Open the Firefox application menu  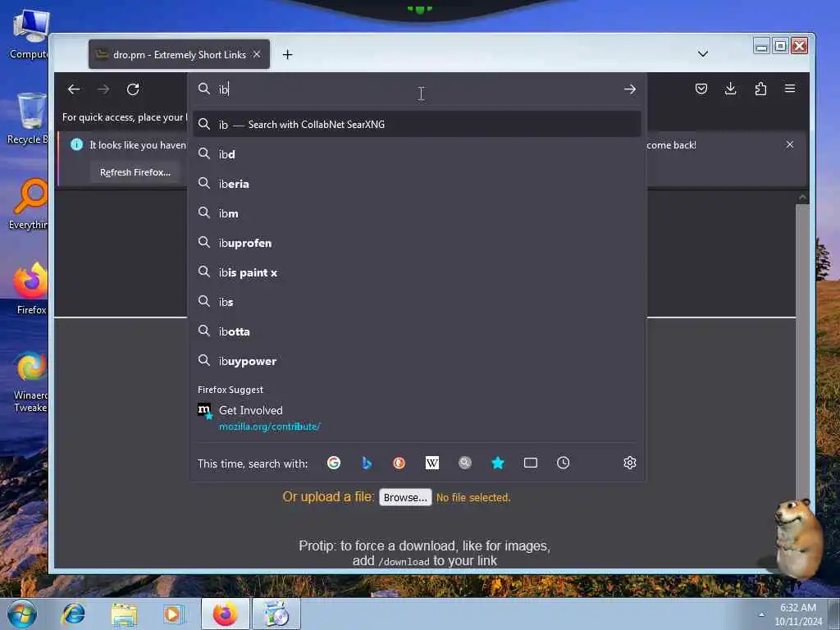click(790, 89)
